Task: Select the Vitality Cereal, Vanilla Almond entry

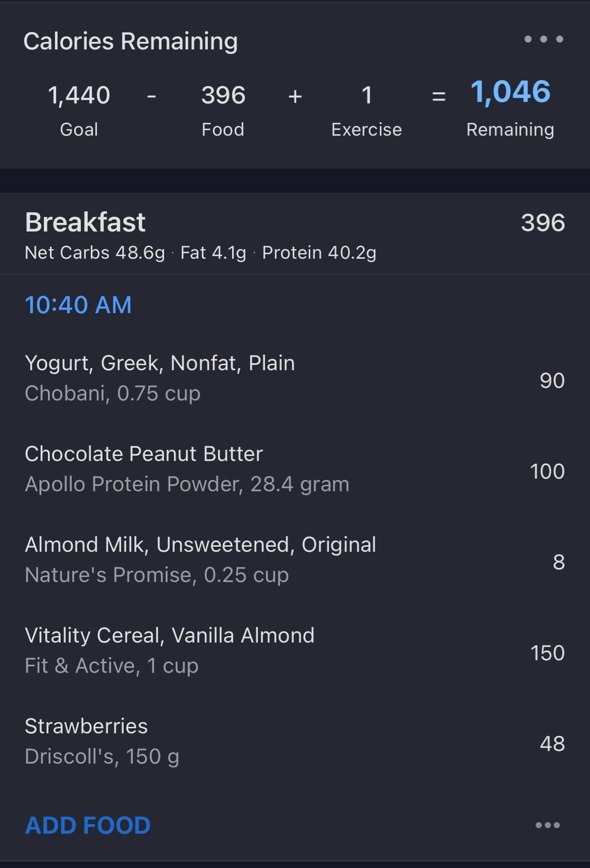Action: point(295,651)
